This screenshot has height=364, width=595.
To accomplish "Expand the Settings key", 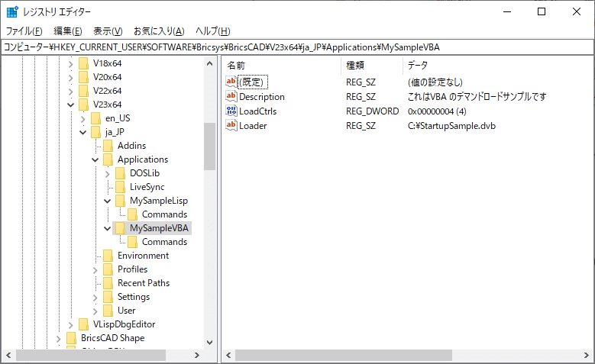I will [95, 298].
